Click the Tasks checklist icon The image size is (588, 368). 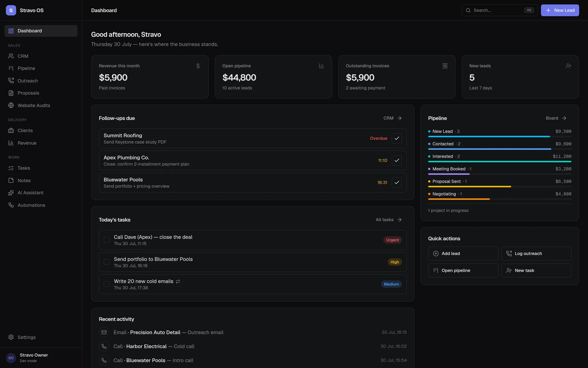click(x=11, y=168)
